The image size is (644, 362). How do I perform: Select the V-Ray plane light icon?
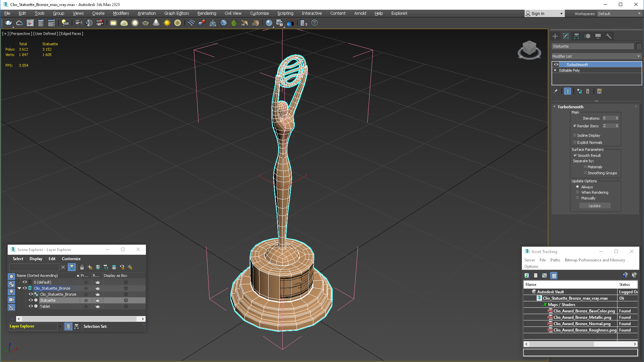tap(113, 23)
